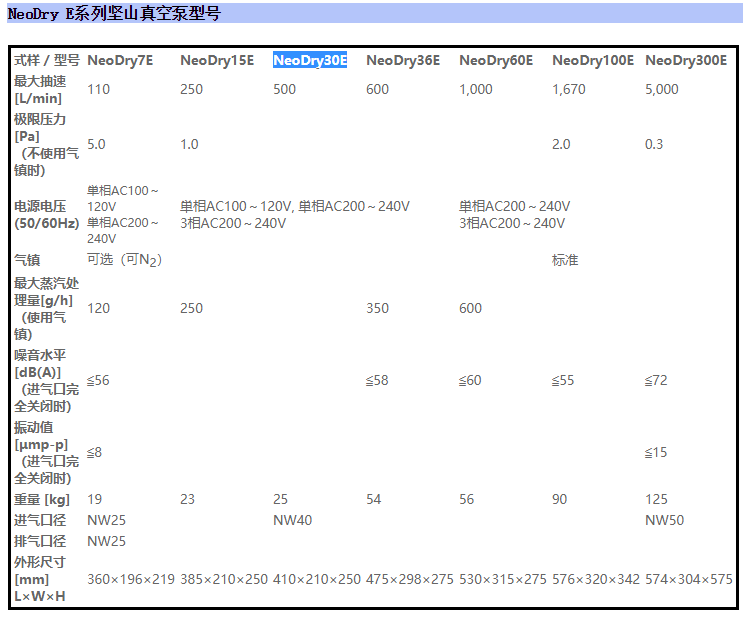Select the 电源电压 (50/60Hz) row label
The width and height of the screenshot is (743, 620).
46,214
